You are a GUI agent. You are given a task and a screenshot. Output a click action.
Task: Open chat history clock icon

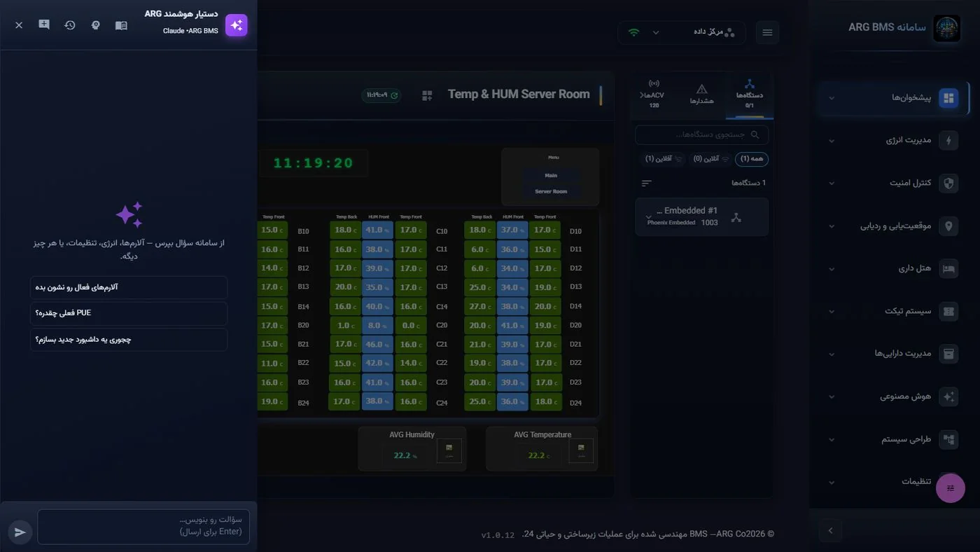(70, 25)
